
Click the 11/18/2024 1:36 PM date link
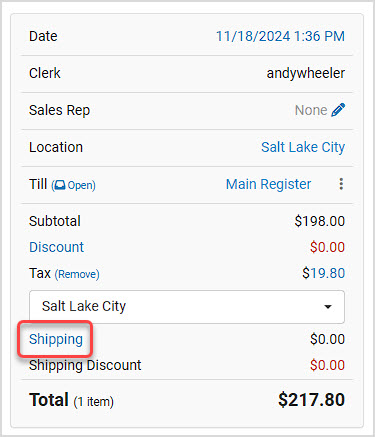(280, 36)
